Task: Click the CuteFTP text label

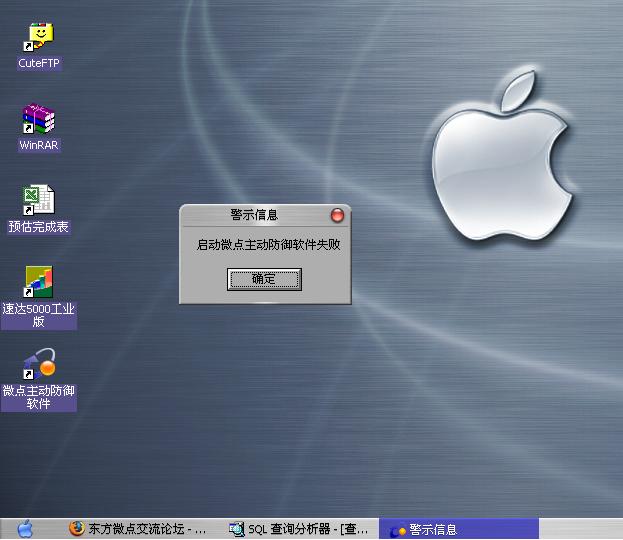Action: tap(40, 63)
